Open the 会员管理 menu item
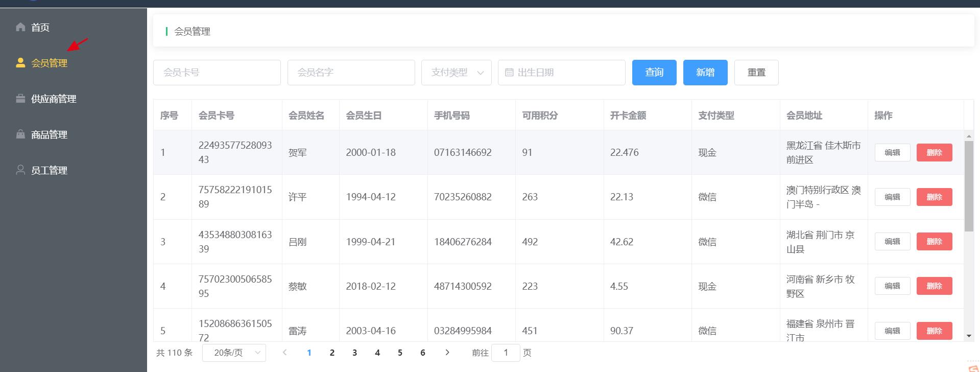 coord(74,63)
